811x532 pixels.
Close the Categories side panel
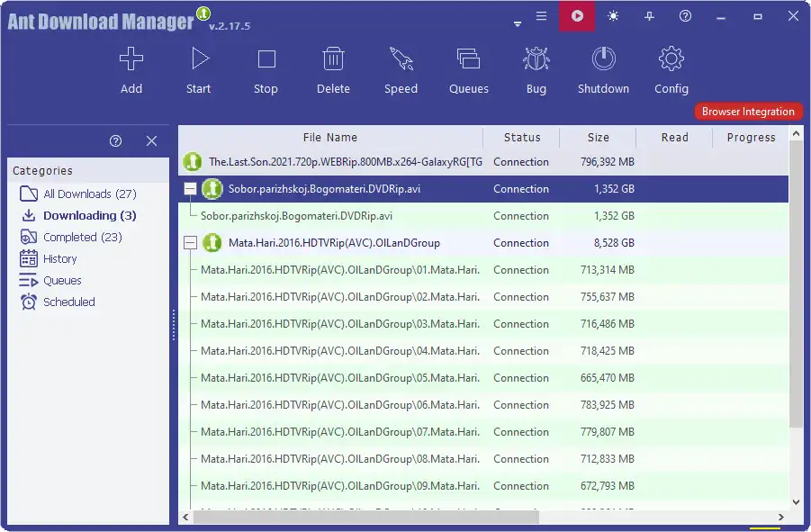(151, 140)
